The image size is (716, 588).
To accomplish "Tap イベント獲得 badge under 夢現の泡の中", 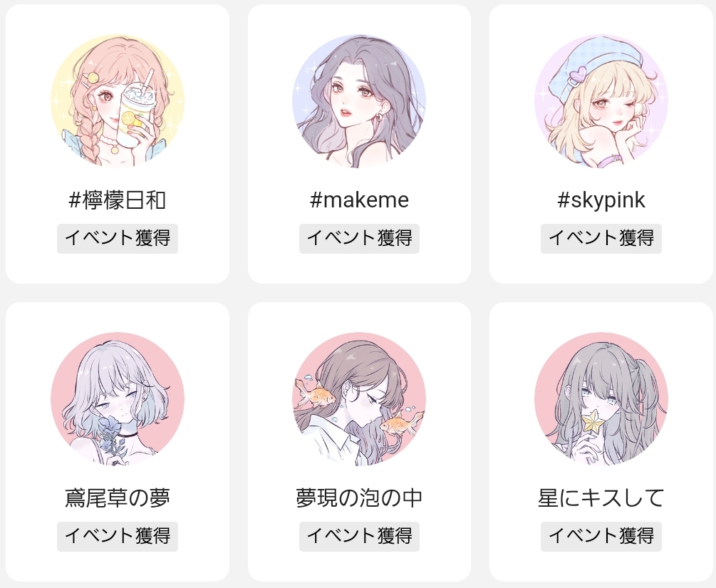I will [x=359, y=537].
